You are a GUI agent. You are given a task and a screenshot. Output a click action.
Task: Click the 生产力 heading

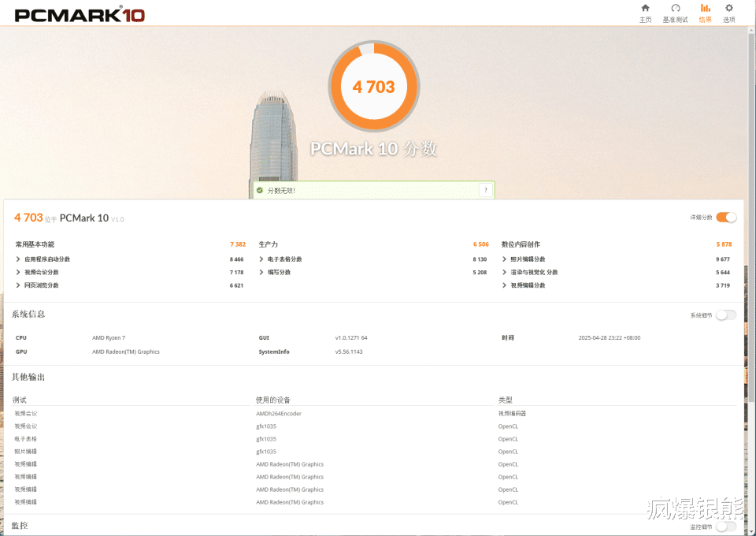268,244
